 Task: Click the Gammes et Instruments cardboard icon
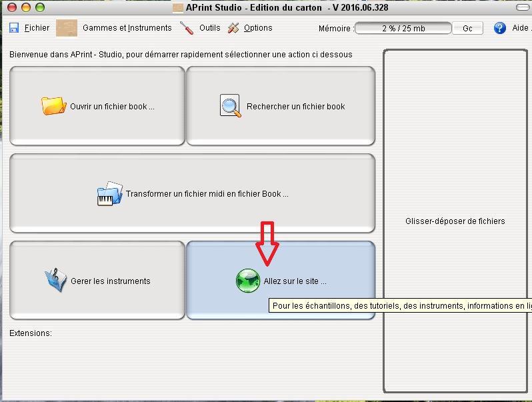pos(67,28)
